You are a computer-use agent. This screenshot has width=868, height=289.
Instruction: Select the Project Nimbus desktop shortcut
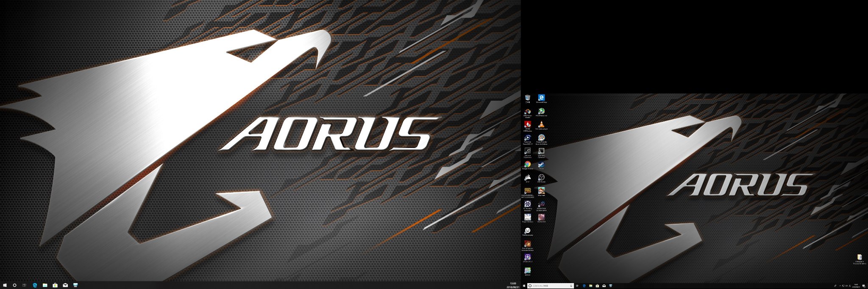click(527, 218)
